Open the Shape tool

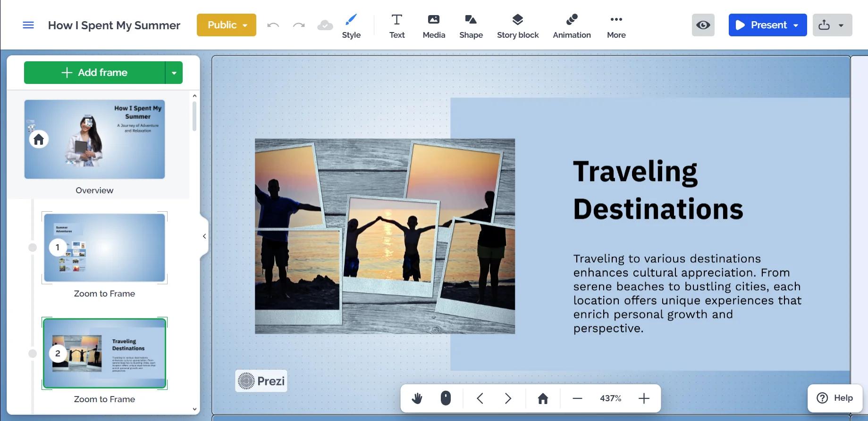coord(471,26)
